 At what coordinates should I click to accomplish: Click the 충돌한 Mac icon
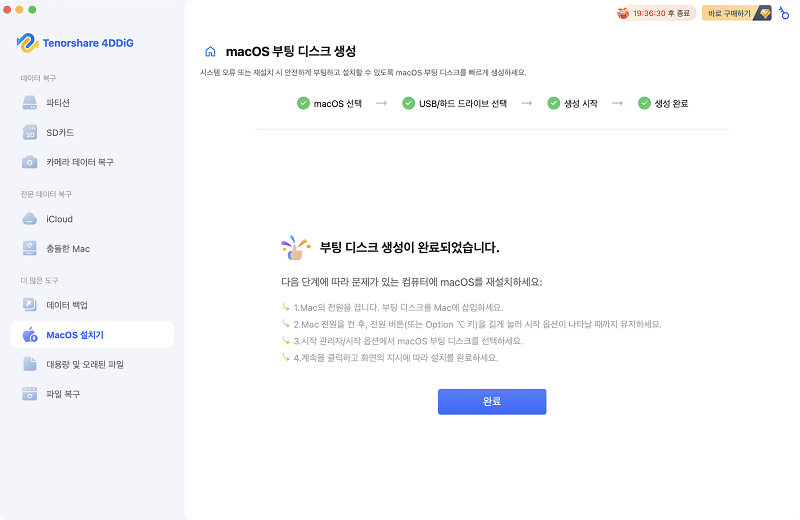coord(30,249)
